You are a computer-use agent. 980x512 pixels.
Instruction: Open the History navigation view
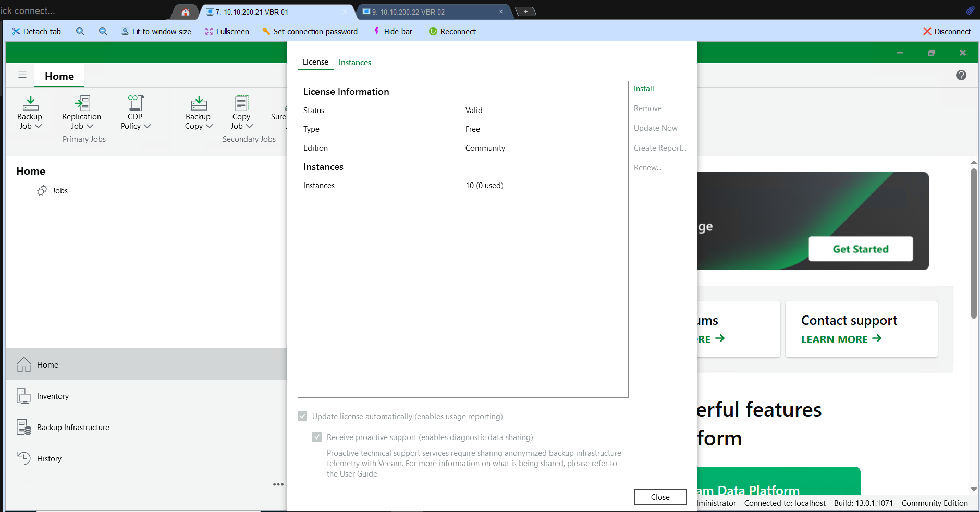[x=146, y=459]
